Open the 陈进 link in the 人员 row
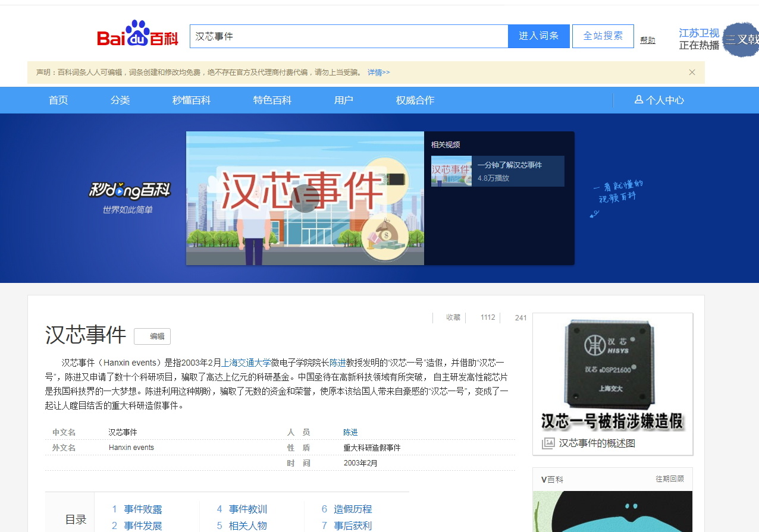 [x=350, y=432]
